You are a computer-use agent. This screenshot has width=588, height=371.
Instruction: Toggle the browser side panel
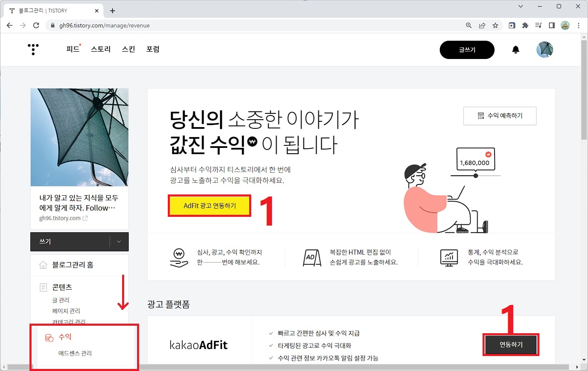[x=552, y=25]
